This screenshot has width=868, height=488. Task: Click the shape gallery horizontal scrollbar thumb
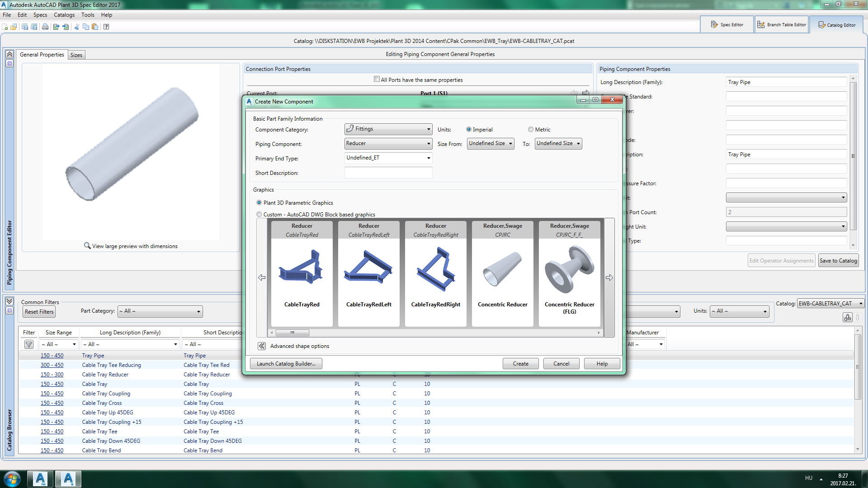point(292,333)
